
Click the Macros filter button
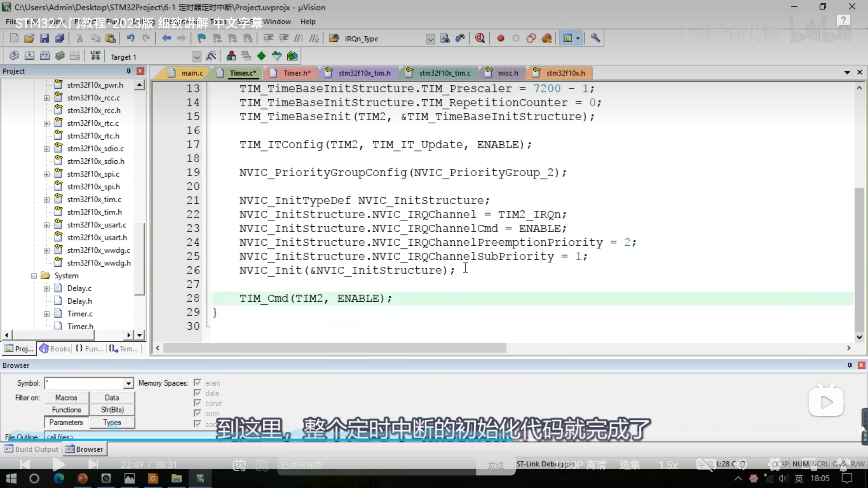point(66,398)
